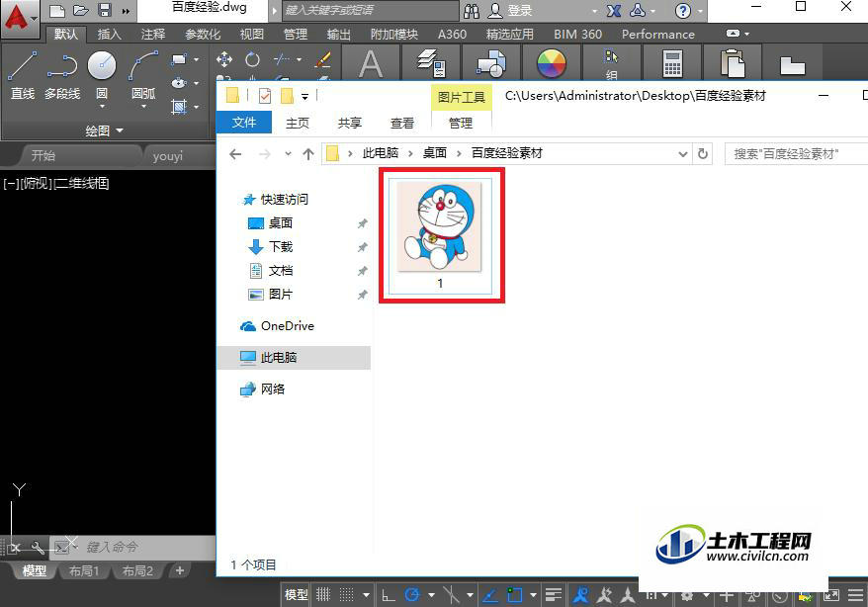Click the help question mark icon

click(683, 11)
